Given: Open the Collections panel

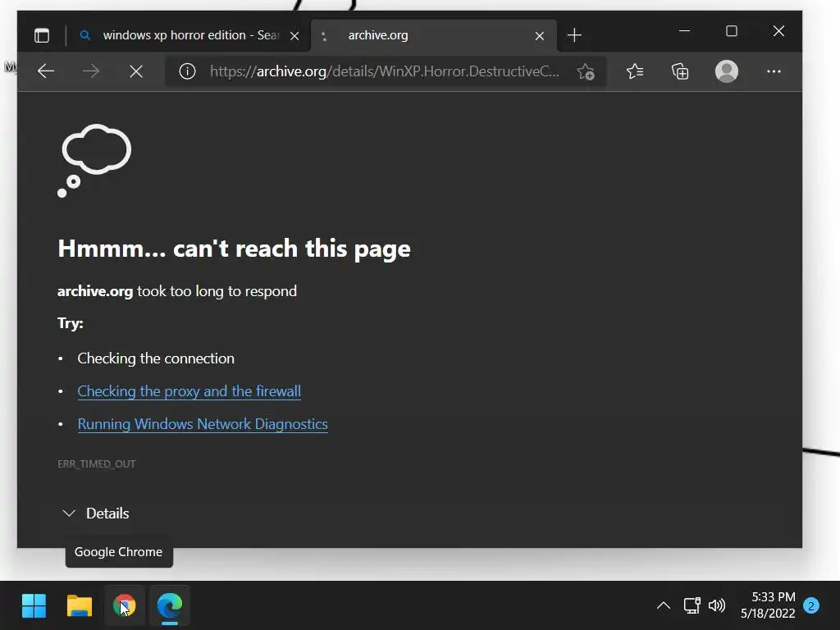Looking at the screenshot, I should pos(680,71).
